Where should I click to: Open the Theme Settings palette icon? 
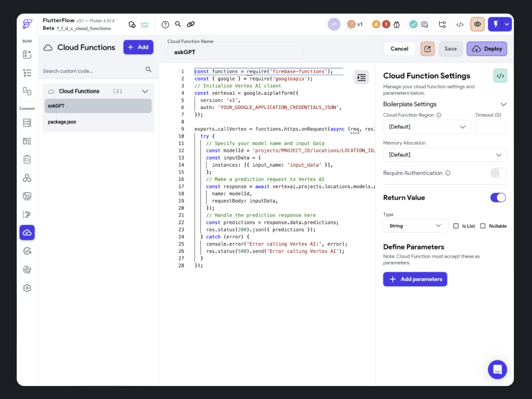27,270
